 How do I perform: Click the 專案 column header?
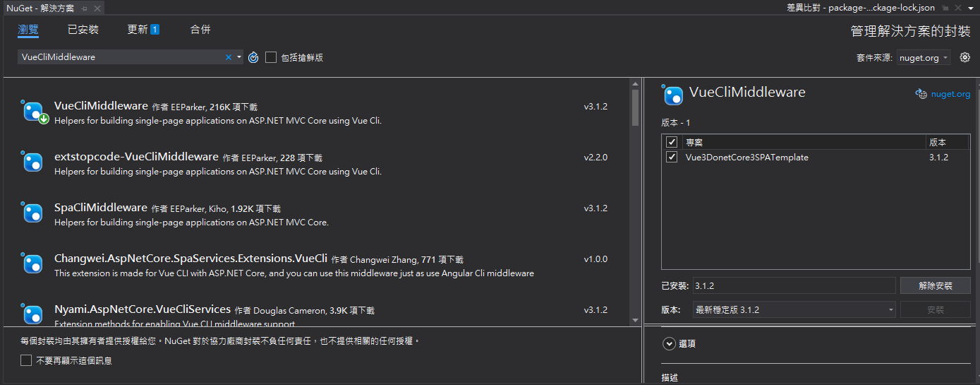pyautogui.click(x=694, y=142)
